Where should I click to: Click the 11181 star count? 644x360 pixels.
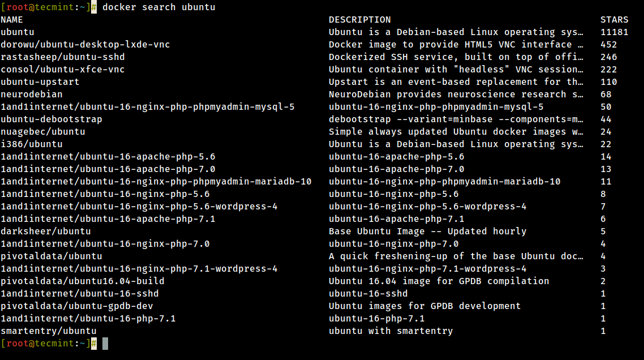click(x=614, y=32)
